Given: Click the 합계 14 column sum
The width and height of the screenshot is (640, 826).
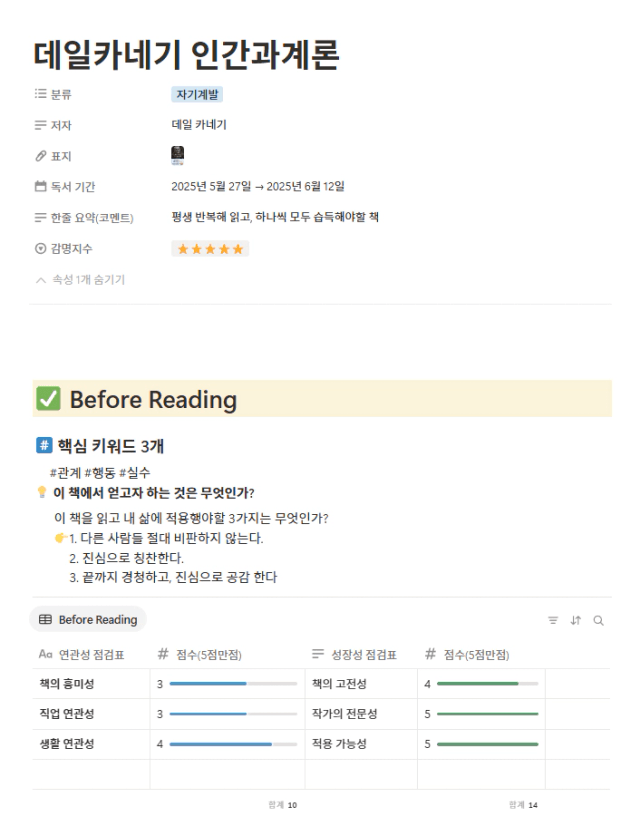Looking at the screenshot, I should tap(523, 805).
